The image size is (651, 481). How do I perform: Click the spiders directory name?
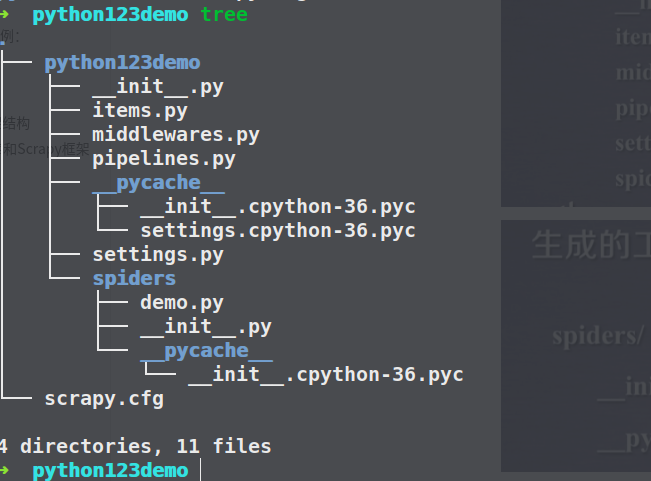134,279
